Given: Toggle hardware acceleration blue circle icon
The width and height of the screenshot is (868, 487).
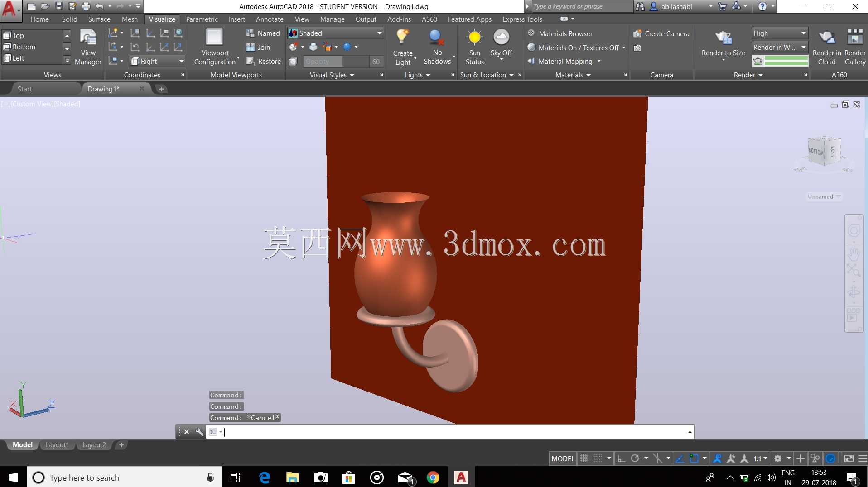Looking at the screenshot, I should [830, 458].
